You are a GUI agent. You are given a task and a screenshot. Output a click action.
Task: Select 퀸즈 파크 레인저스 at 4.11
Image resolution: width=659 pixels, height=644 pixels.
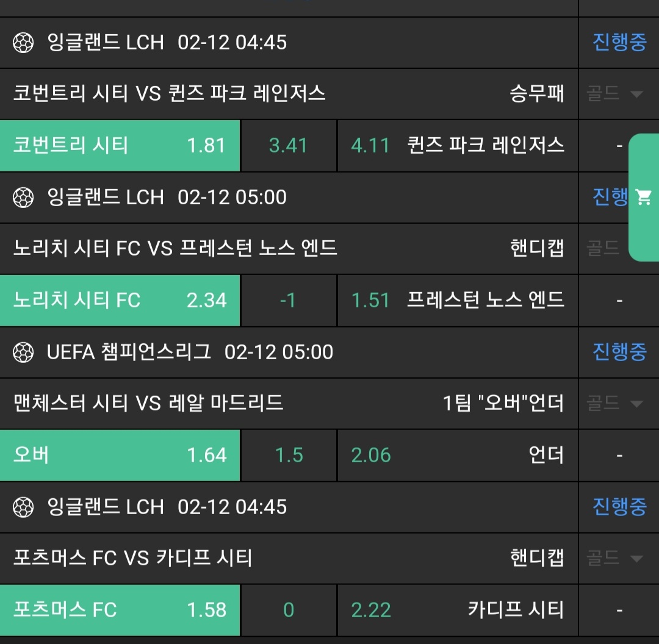click(x=458, y=146)
